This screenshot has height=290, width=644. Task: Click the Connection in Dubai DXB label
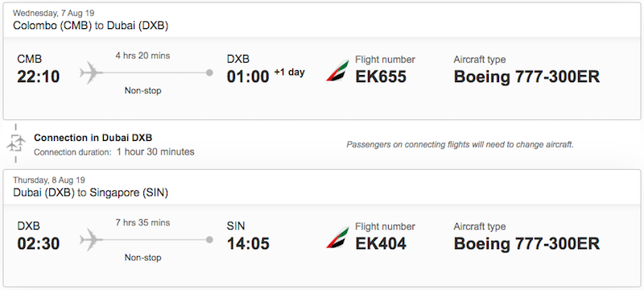93,138
